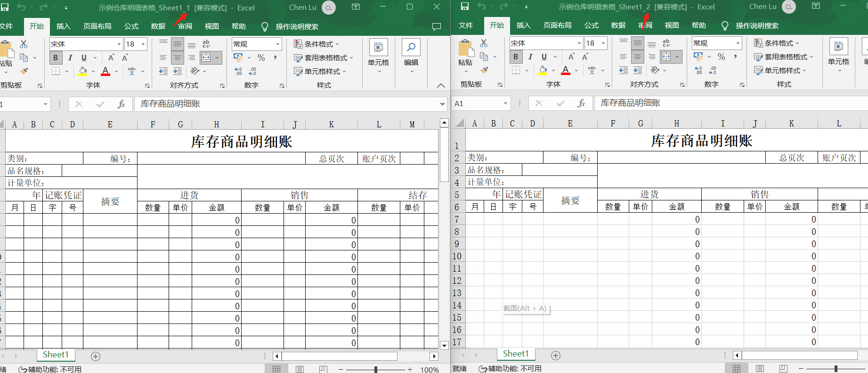Toggle Bold in left Excel window
The height and width of the screenshot is (373, 868).
[x=56, y=58]
